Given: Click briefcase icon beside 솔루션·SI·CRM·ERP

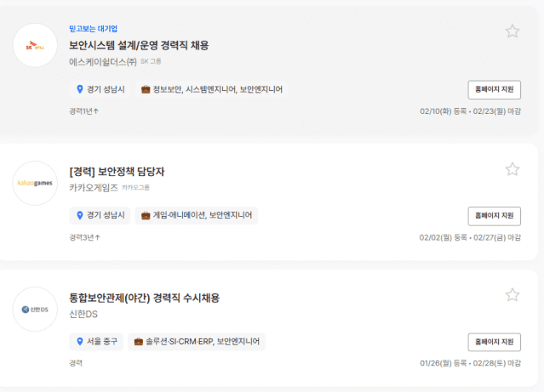Looking at the screenshot, I should click(139, 342).
